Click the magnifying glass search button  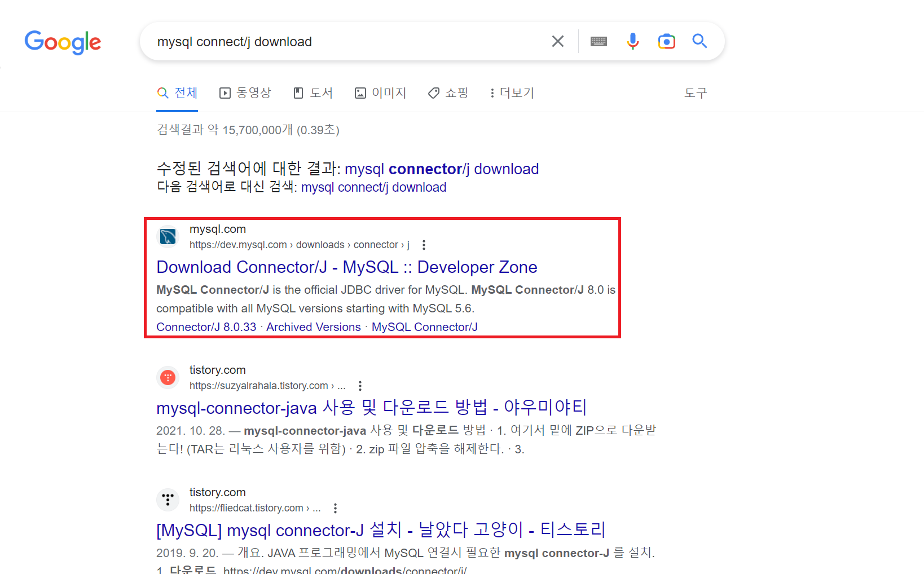click(x=700, y=41)
